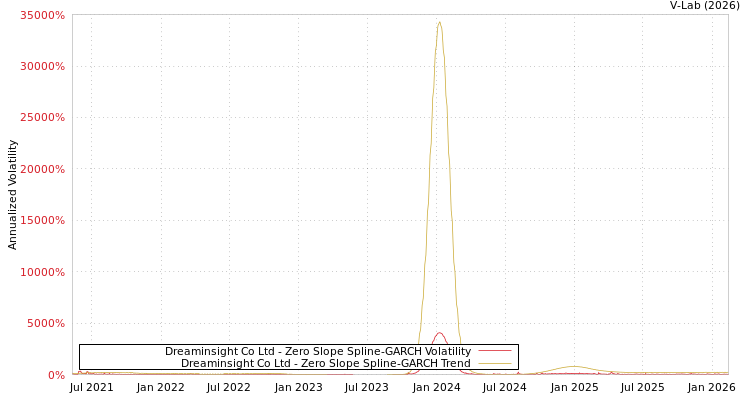Click the 25000% y-axis label

click(x=42, y=118)
